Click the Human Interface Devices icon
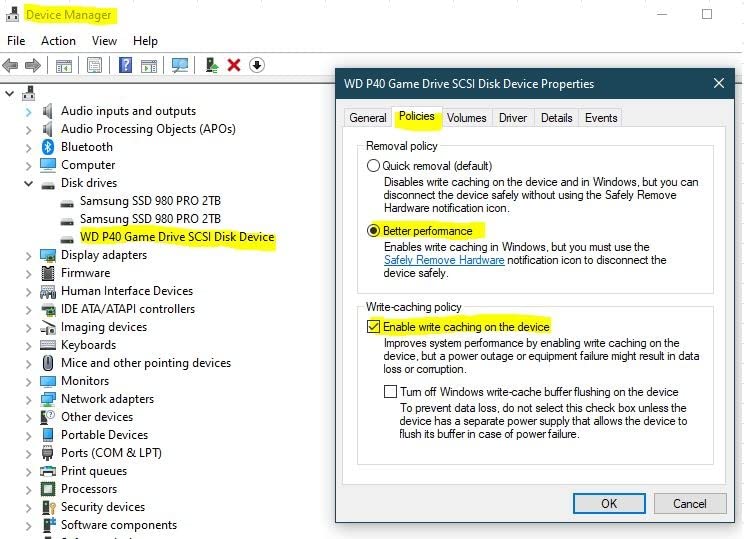Viewport: 744px width, 539px height. point(48,291)
